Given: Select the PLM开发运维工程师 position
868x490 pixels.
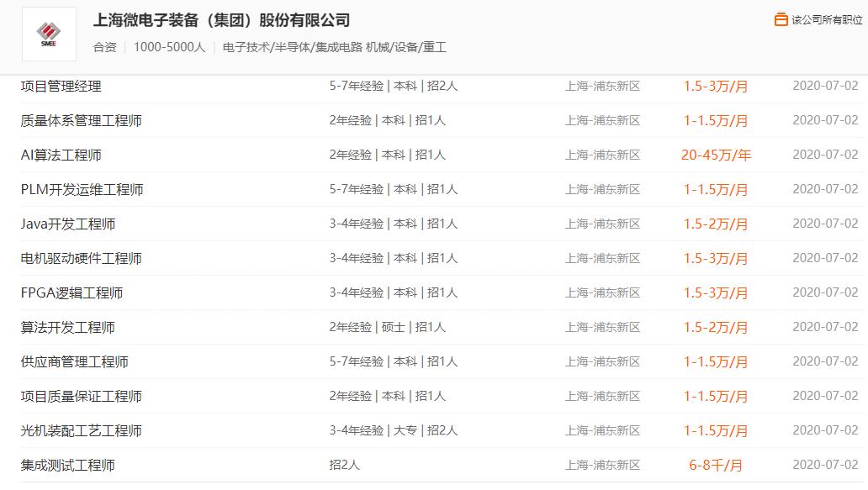Looking at the screenshot, I should tap(82, 189).
